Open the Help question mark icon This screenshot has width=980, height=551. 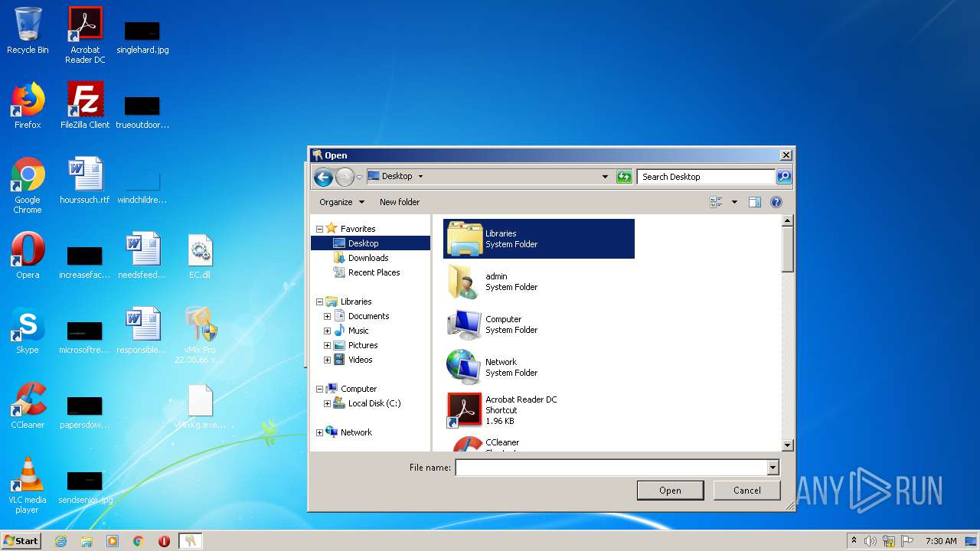point(776,202)
